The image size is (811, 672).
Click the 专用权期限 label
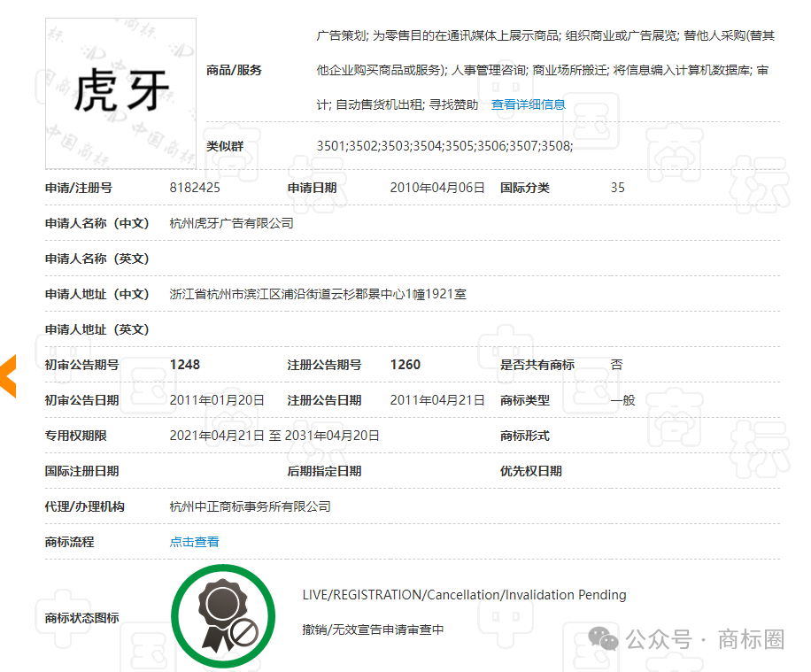[x=75, y=436]
